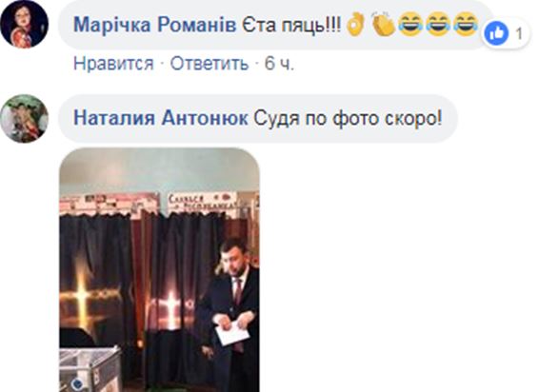Viewport: 539px width, 392px height.
Task: Click Нравится under first comment
Action: click(113, 64)
